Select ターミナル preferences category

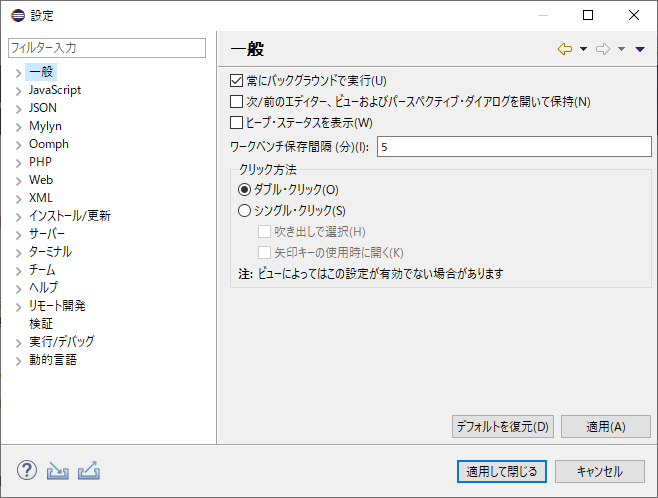click(x=50, y=252)
